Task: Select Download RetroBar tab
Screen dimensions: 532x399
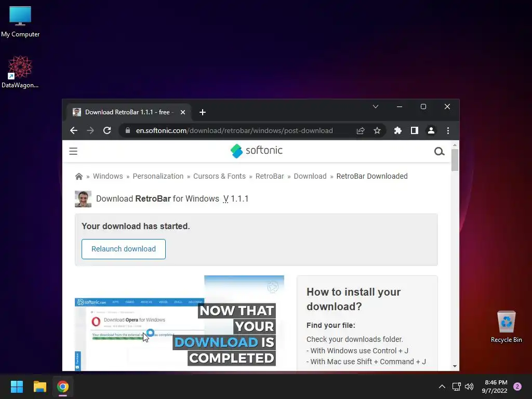Action: 128,112
